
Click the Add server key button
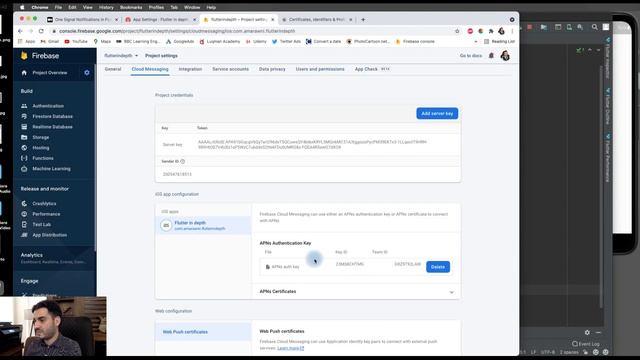tap(437, 113)
